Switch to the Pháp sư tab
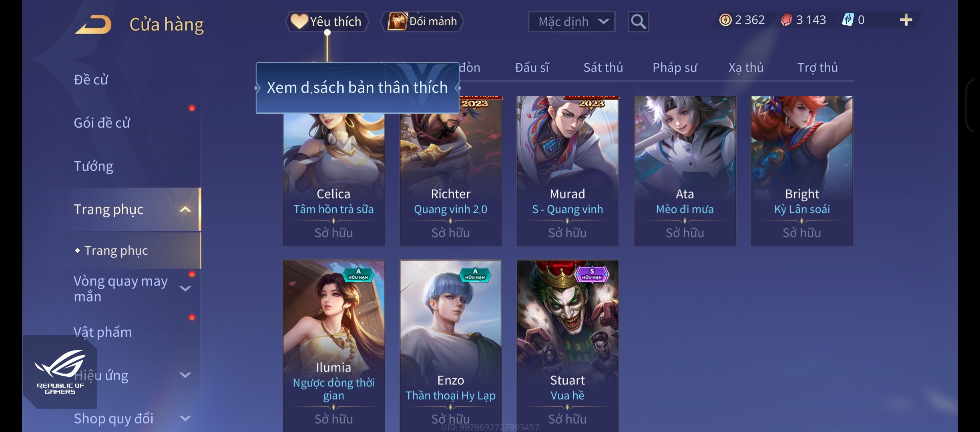Image resolution: width=980 pixels, height=432 pixels. coord(675,68)
